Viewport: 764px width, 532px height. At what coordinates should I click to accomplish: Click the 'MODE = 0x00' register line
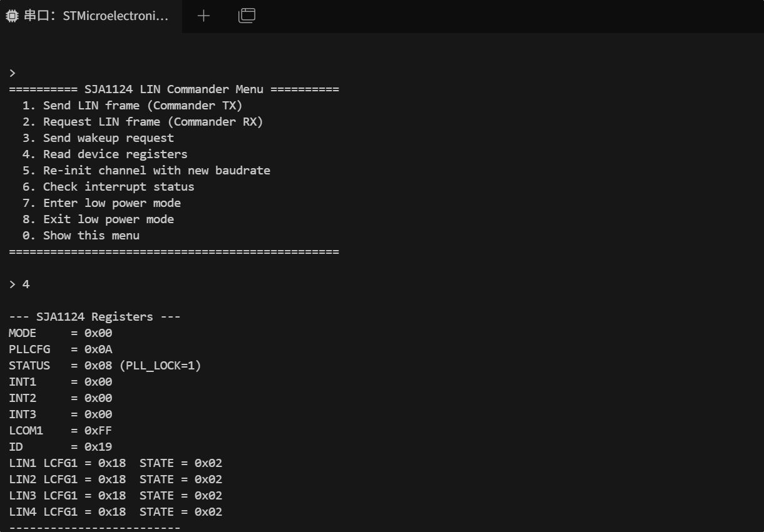pyautogui.click(x=61, y=333)
